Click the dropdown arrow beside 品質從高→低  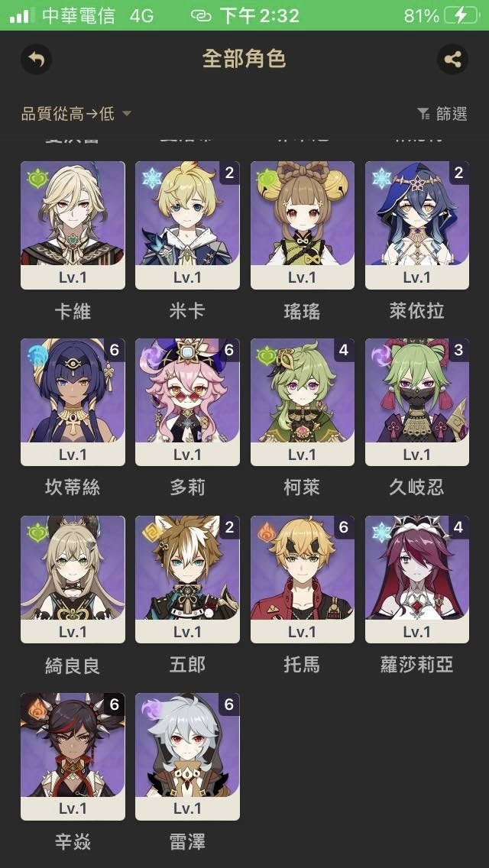(127, 114)
